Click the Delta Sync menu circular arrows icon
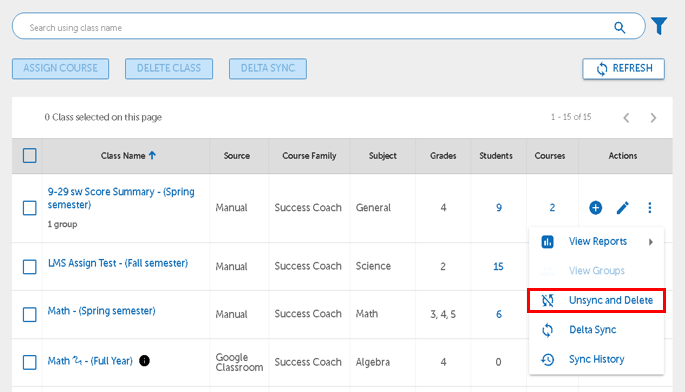685x392 pixels. tap(547, 330)
